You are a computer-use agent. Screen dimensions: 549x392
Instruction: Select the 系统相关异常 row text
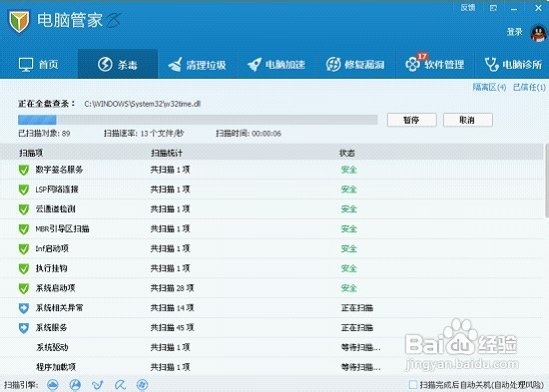coord(59,308)
